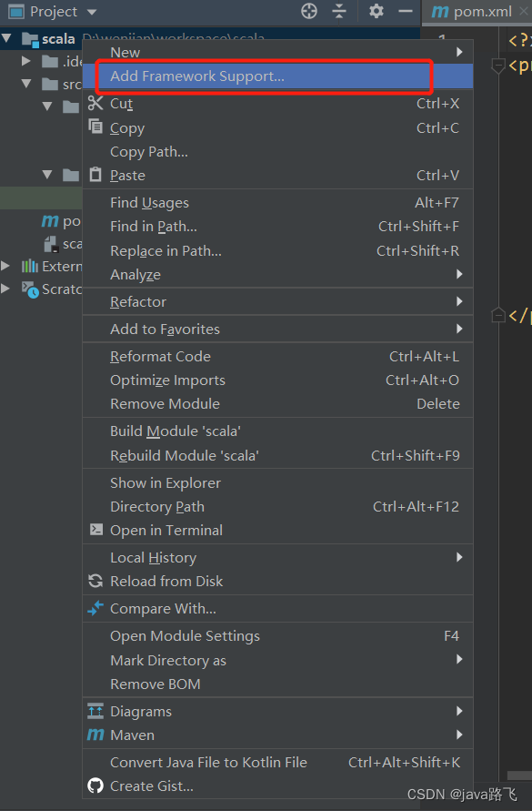Screen dimensions: 532x811
Task: Close the pom.xml tab
Action: pyautogui.click(x=524, y=11)
